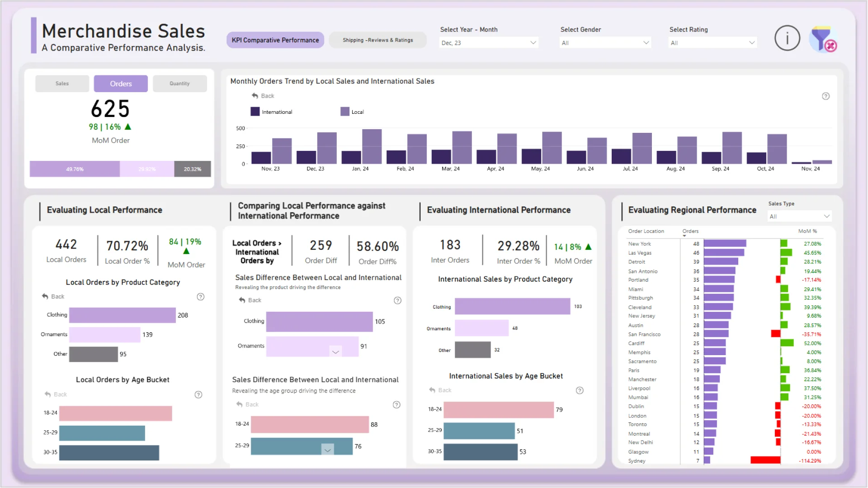868x488 pixels.
Task: Click 183 Inter Orders value
Action: click(x=450, y=245)
